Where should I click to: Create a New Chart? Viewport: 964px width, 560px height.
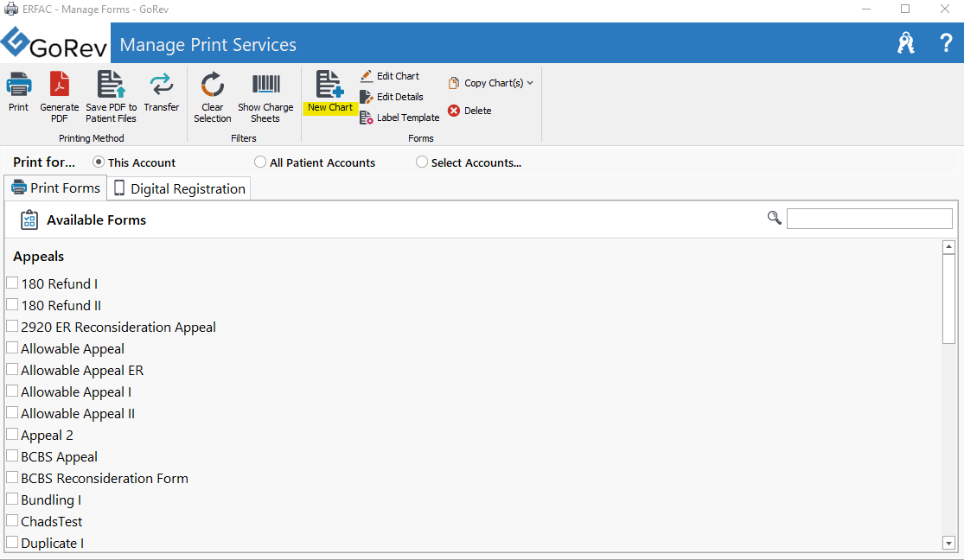click(x=330, y=92)
